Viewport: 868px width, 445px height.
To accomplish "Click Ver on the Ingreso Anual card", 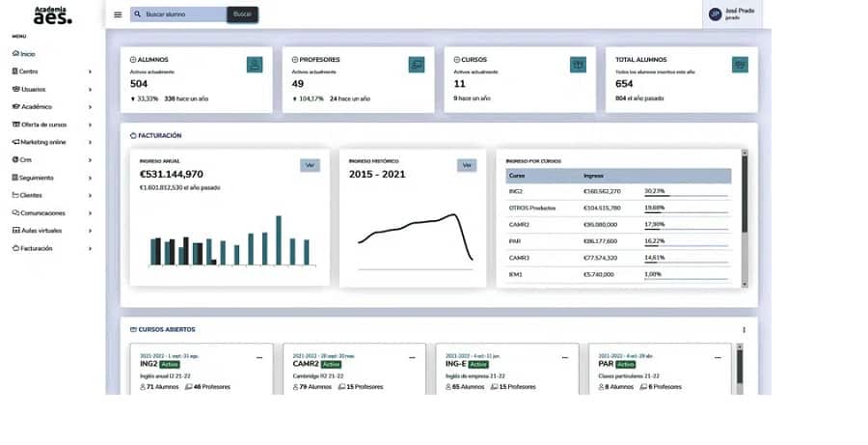I will [310, 165].
